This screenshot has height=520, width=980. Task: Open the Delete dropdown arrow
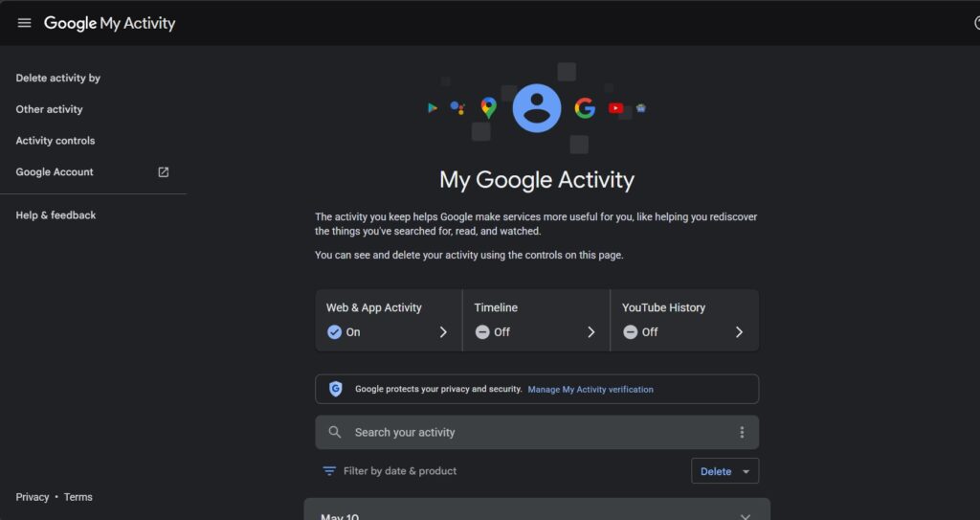coord(746,472)
